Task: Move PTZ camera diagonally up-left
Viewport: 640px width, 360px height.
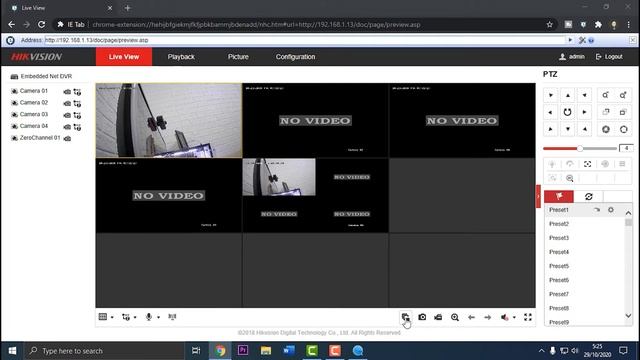Action: tap(551, 95)
